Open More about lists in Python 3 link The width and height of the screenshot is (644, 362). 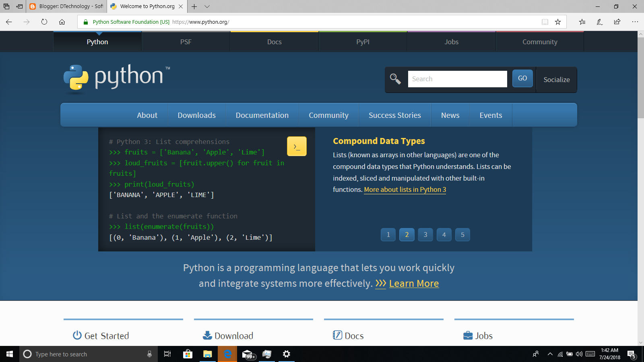405,189
